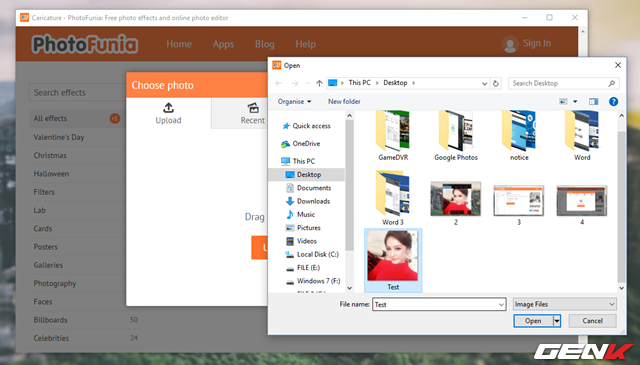Select the GameDVR folder
The height and width of the screenshot is (365, 640).
(x=393, y=136)
